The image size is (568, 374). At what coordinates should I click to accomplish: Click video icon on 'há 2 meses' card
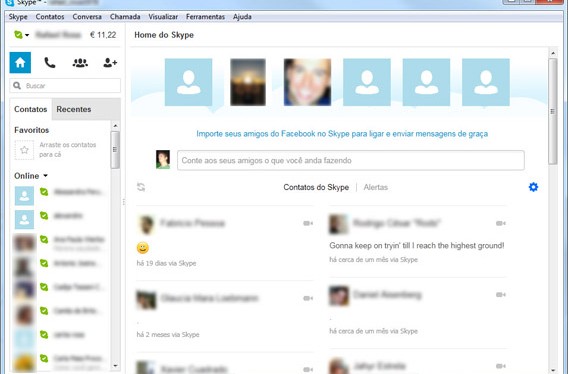tap(308, 298)
